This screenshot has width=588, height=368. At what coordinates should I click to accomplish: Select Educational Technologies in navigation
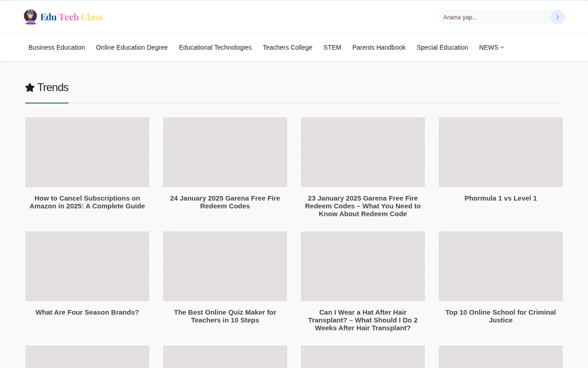pos(215,47)
